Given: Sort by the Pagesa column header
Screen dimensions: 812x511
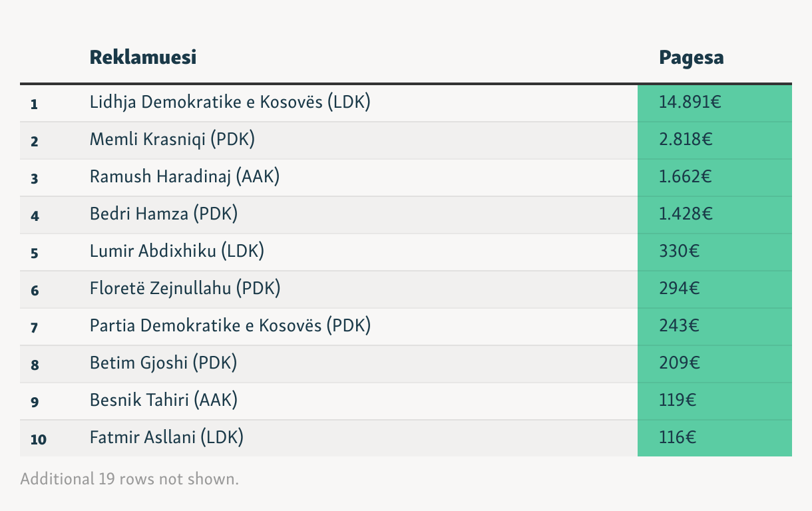Looking at the screenshot, I should [x=692, y=58].
